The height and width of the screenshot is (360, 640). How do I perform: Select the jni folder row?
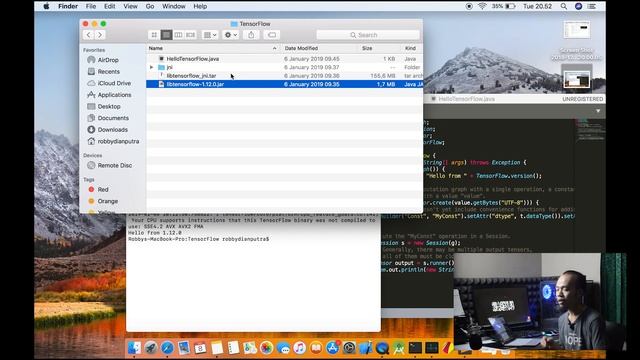284,67
